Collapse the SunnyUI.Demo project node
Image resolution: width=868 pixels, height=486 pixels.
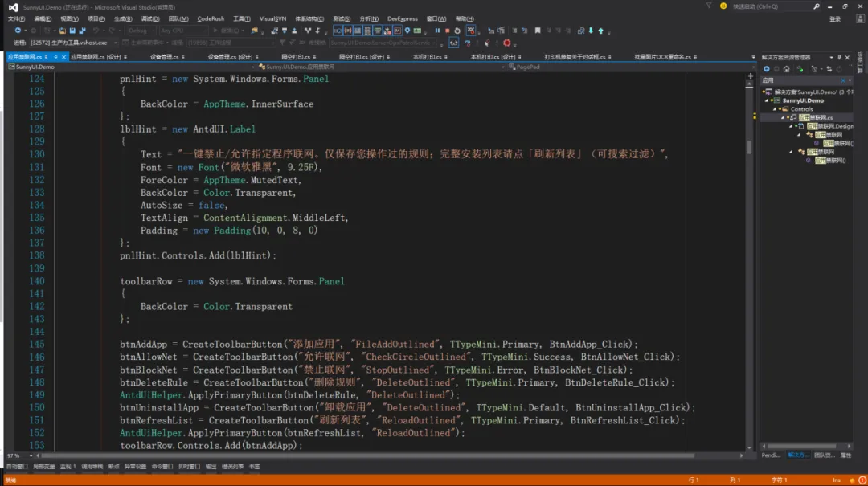(x=768, y=100)
